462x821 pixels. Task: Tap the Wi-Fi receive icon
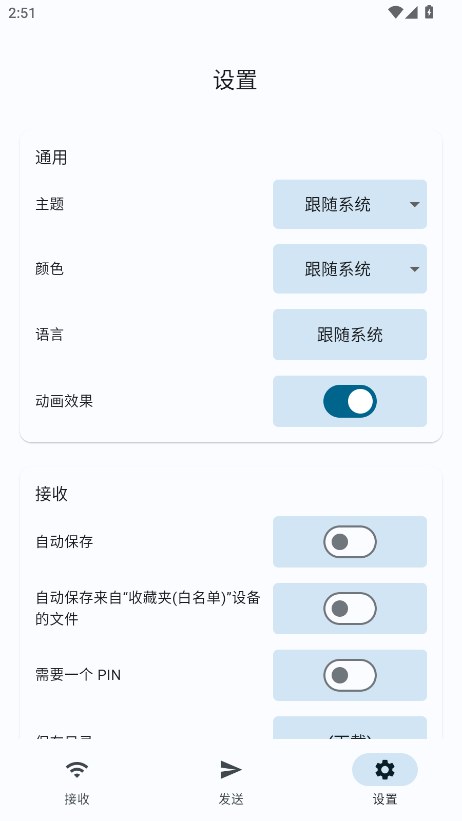coord(77,769)
